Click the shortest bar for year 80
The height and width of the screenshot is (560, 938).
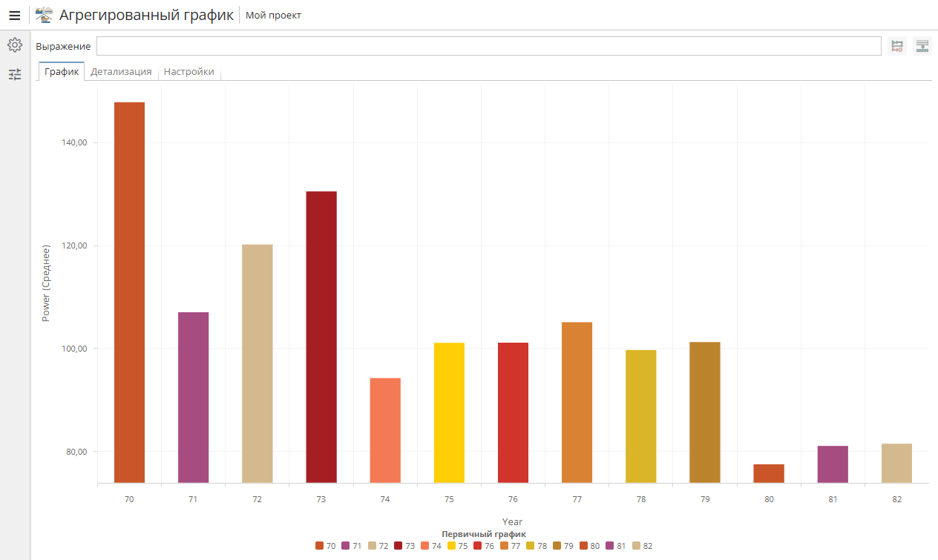pos(769,475)
